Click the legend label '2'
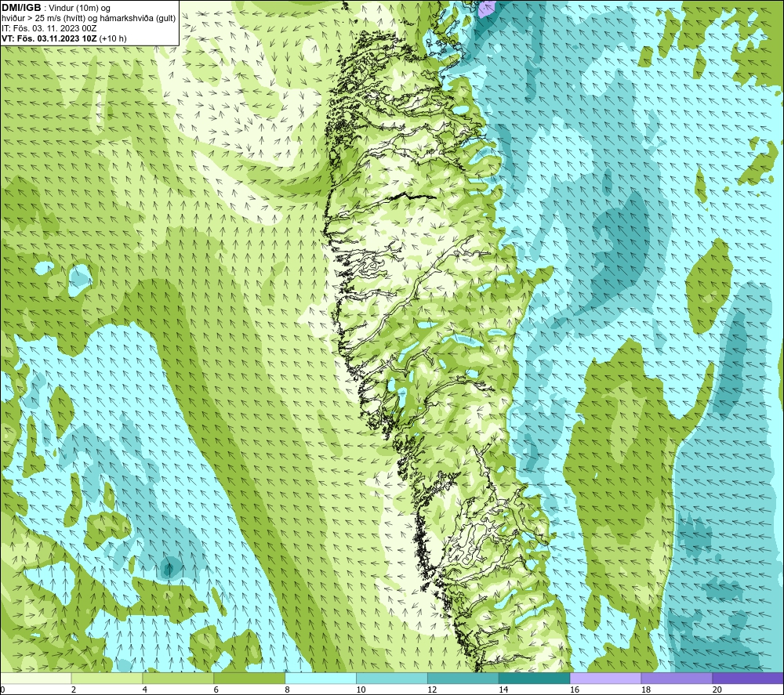Viewport: 784px width, 695px height. (x=74, y=690)
